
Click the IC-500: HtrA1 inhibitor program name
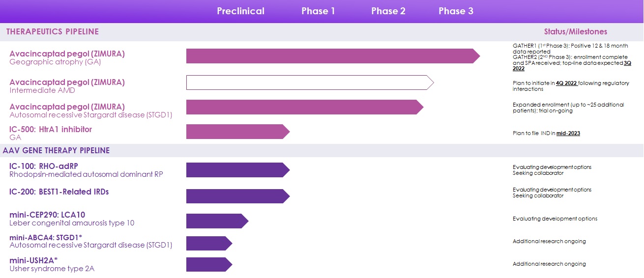coord(51,130)
